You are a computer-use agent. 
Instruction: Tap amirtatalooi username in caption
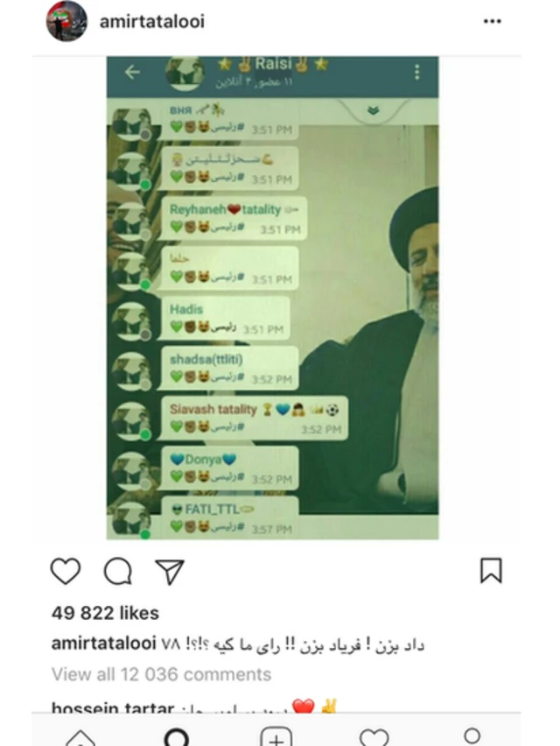click(103, 644)
